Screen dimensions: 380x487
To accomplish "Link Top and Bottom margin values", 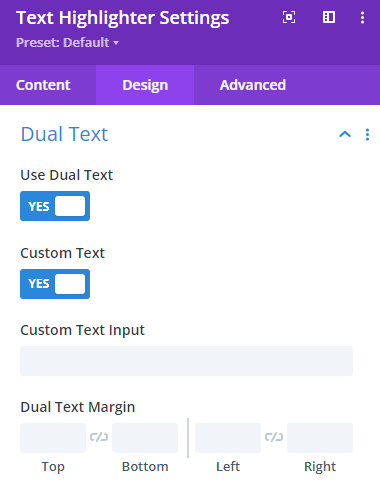I will (x=99, y=437).
